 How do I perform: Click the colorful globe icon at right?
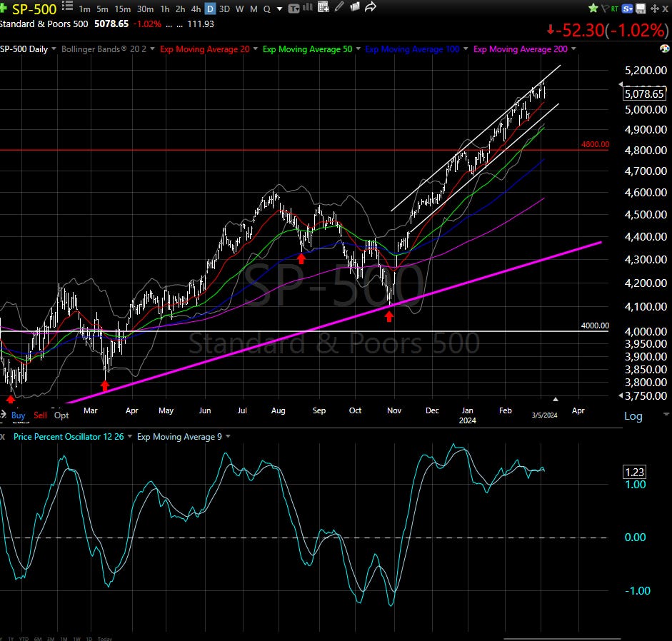pos(665,49)
